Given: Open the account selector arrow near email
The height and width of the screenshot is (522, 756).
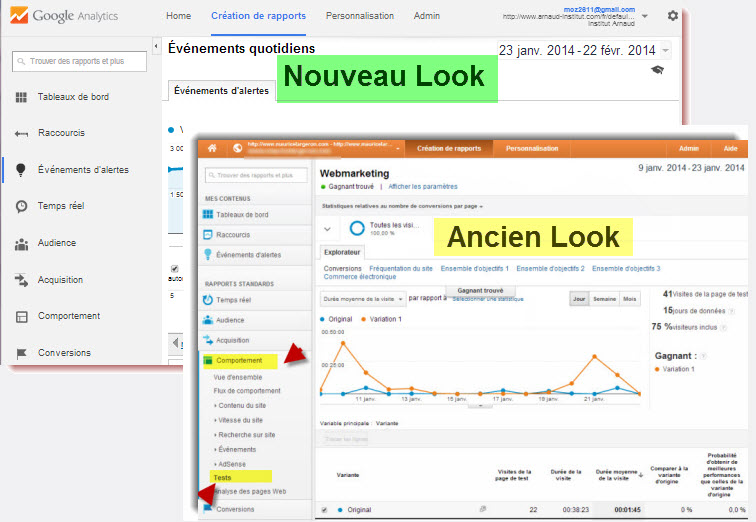Looking at the screenshot, I should click(645, 16).
